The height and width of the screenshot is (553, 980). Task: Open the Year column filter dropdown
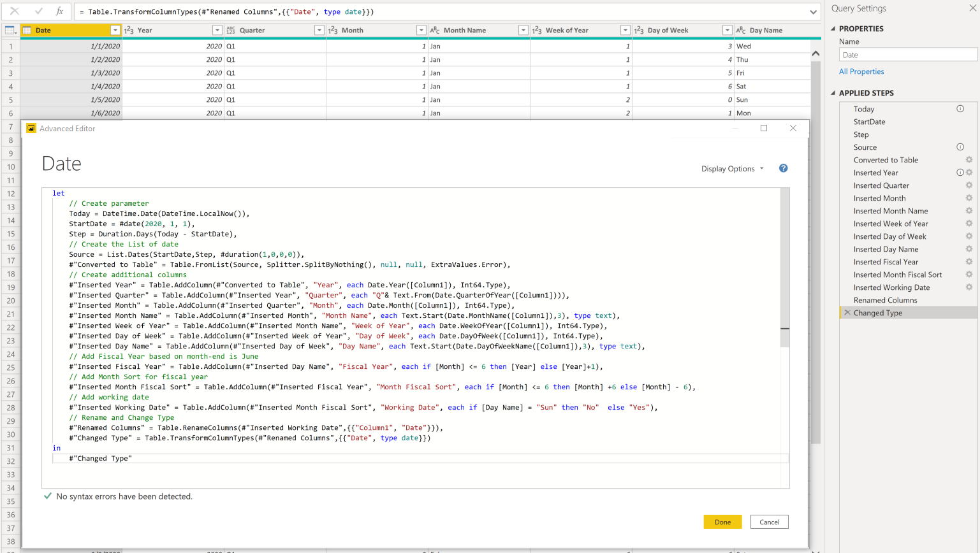tap(217, 31)
